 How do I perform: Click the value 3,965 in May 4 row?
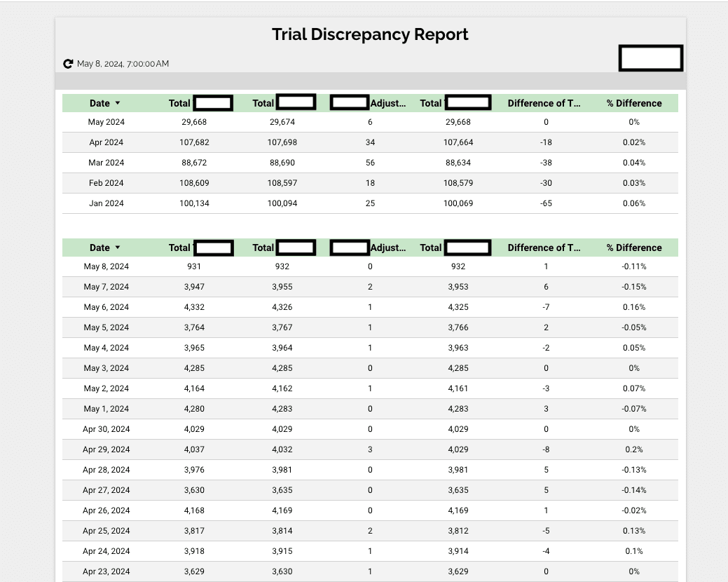[x=194, y=348]
